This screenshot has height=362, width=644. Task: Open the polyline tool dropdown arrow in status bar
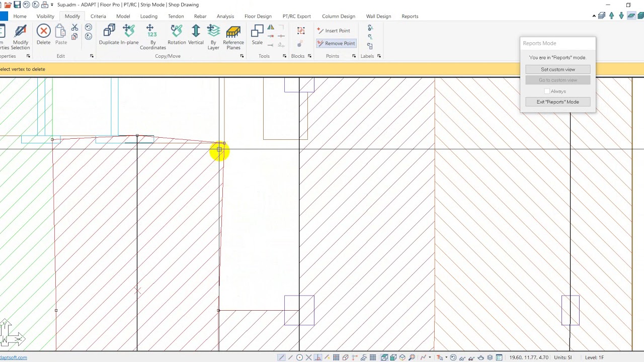430,357
